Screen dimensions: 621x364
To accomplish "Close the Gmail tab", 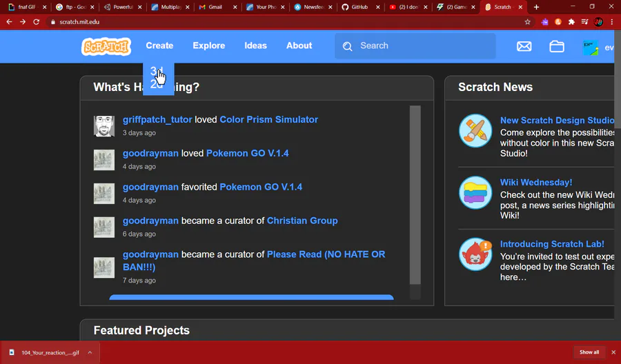I will [235, 7].
